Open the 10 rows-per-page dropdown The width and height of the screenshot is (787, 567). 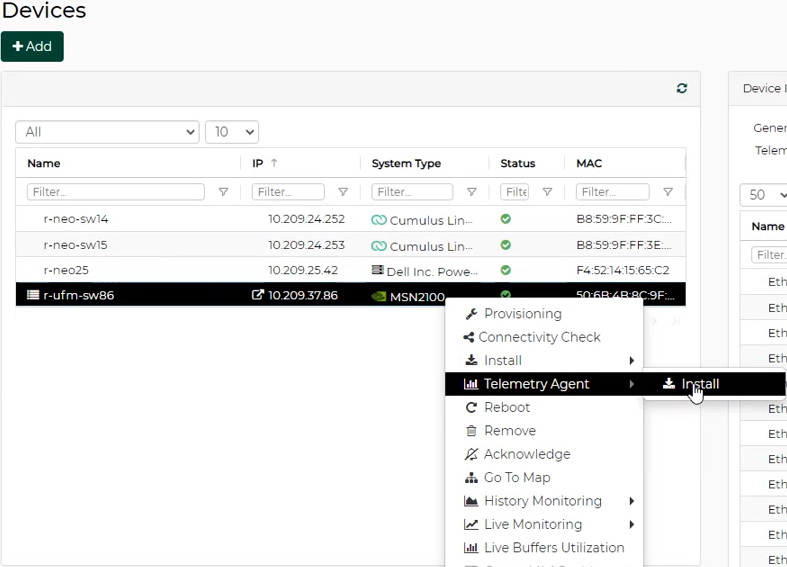coord(231,132)
